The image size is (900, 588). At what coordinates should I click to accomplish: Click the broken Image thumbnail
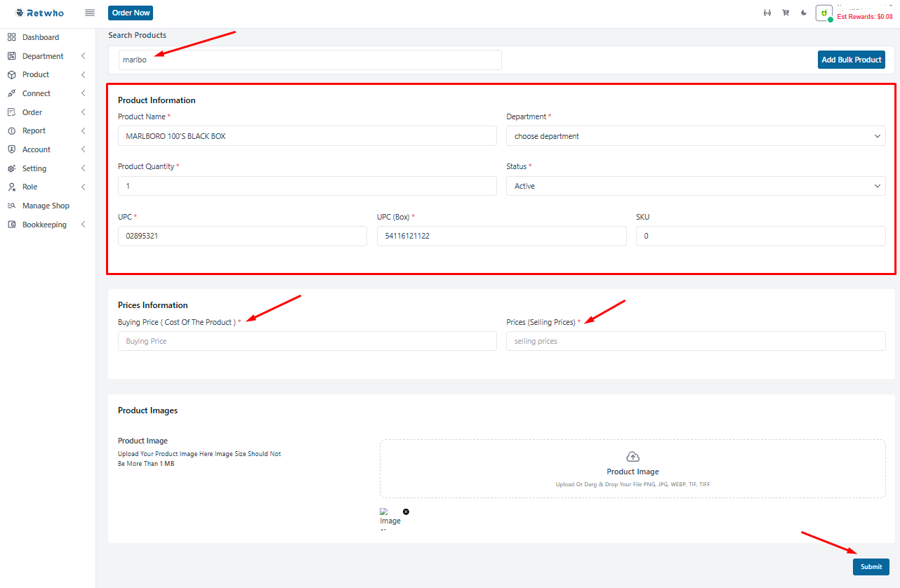[x=390, y=518]
